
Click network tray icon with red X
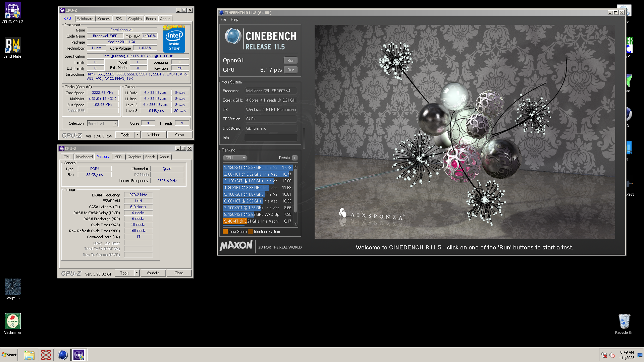coord(604,355)
